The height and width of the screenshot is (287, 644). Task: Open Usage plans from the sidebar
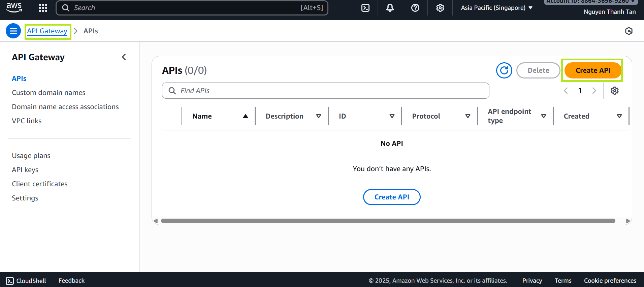coord(31,156)
